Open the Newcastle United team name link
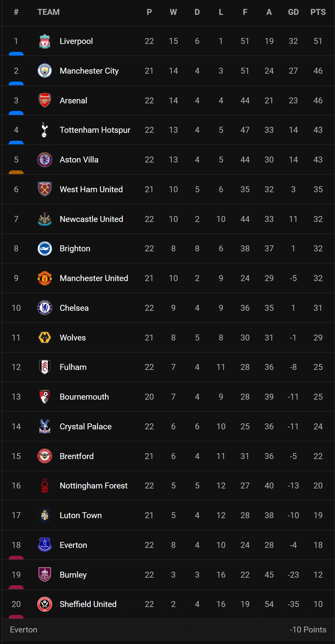The height and width of the screenshot is (644, 335). 91,219
